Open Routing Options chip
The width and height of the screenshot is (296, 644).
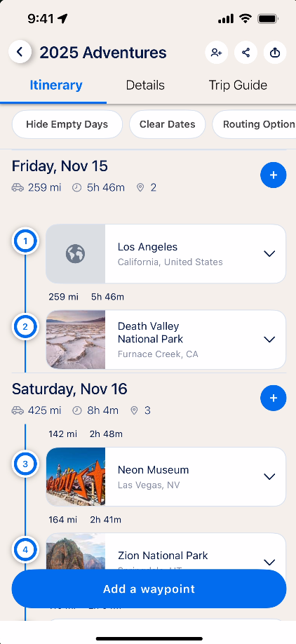[x=254, y=124]
